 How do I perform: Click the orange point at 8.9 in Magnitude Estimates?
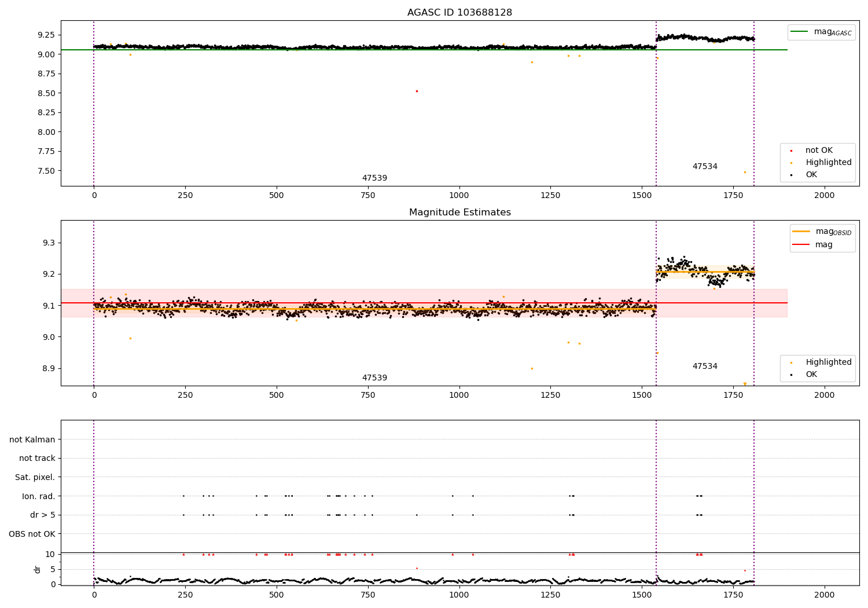[532, 368]
